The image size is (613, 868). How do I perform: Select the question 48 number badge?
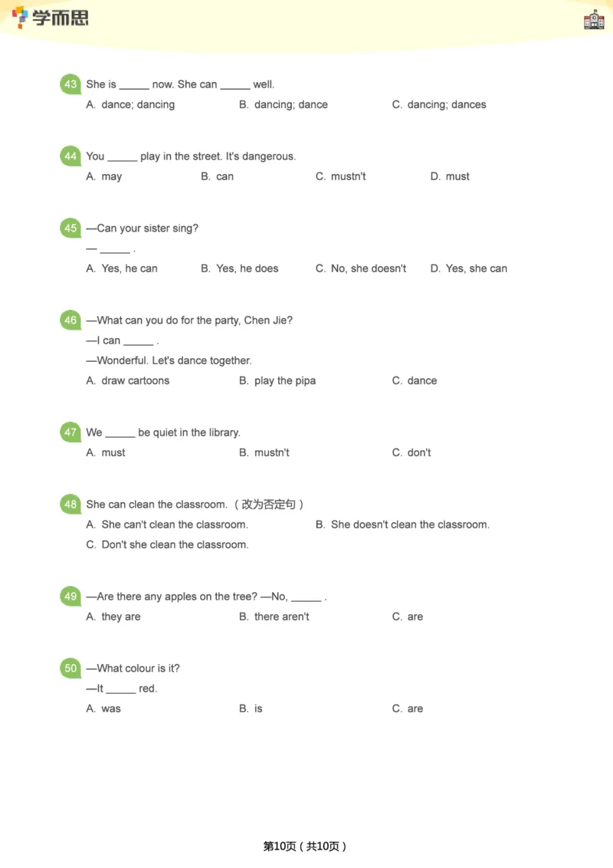[70, 505]
